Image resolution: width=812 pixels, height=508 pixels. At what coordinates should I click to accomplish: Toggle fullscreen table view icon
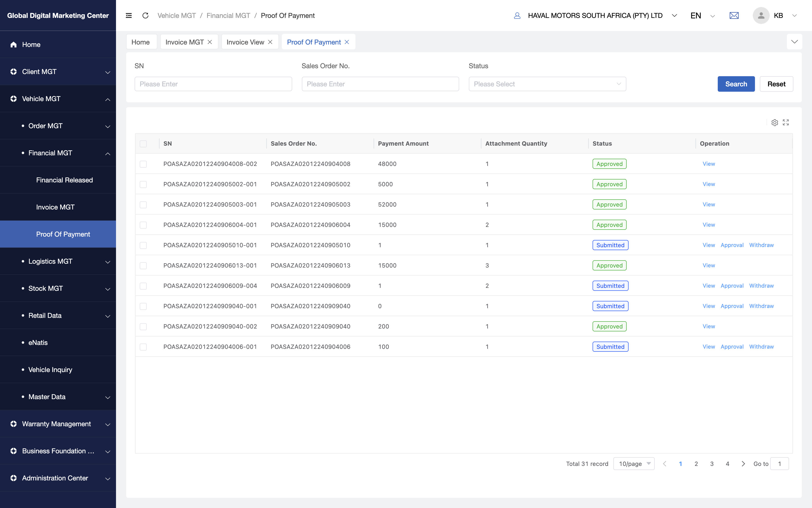point(786,123)
